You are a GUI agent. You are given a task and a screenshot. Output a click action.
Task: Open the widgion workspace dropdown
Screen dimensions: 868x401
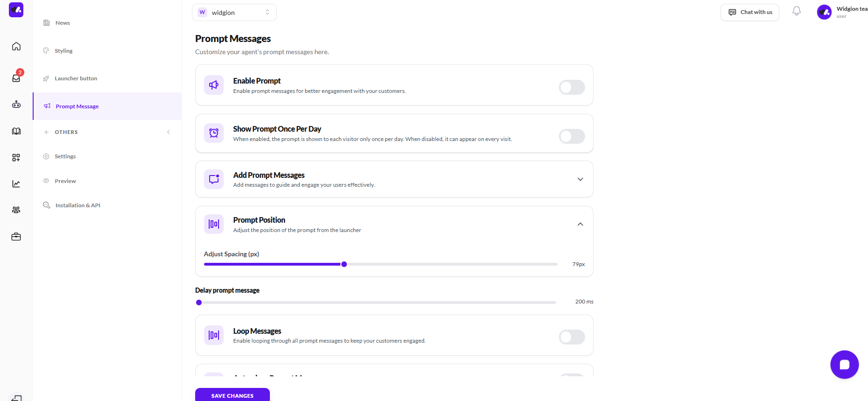click(x=234, y=13)
